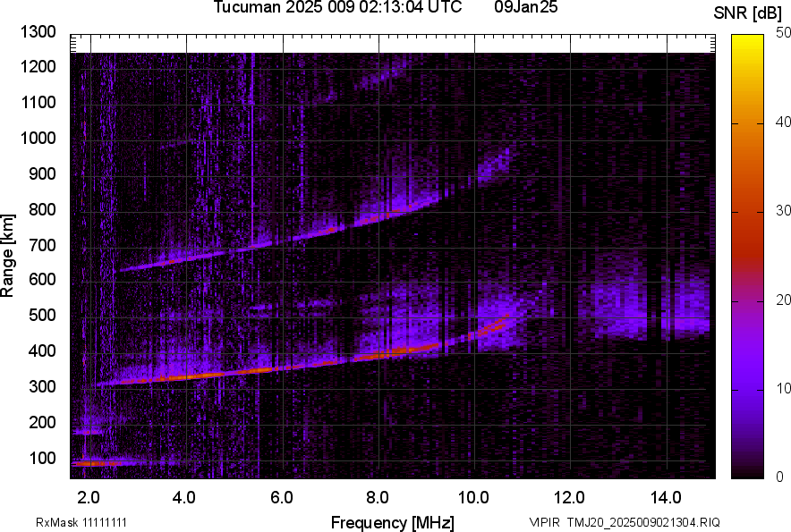Click the 'Frequency [MHz]' axis label
This screenshot has width=791, height=532.
click(x=393, y=522)
